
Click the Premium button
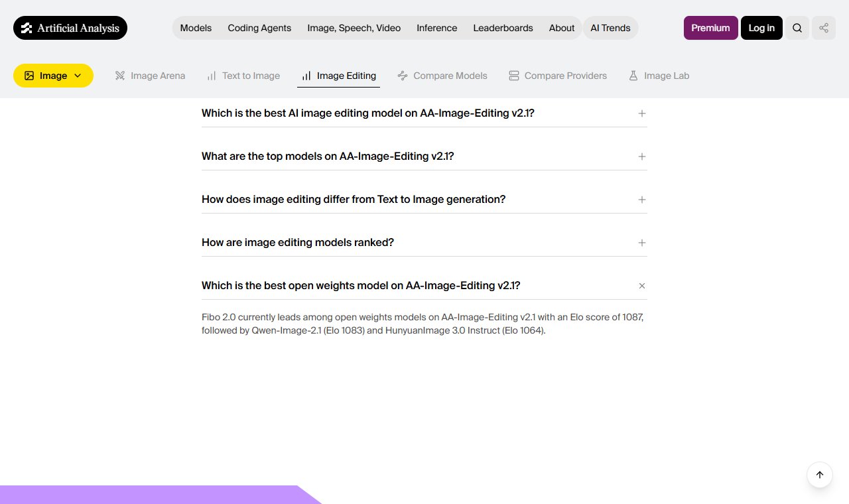click(x=710, y=28)
